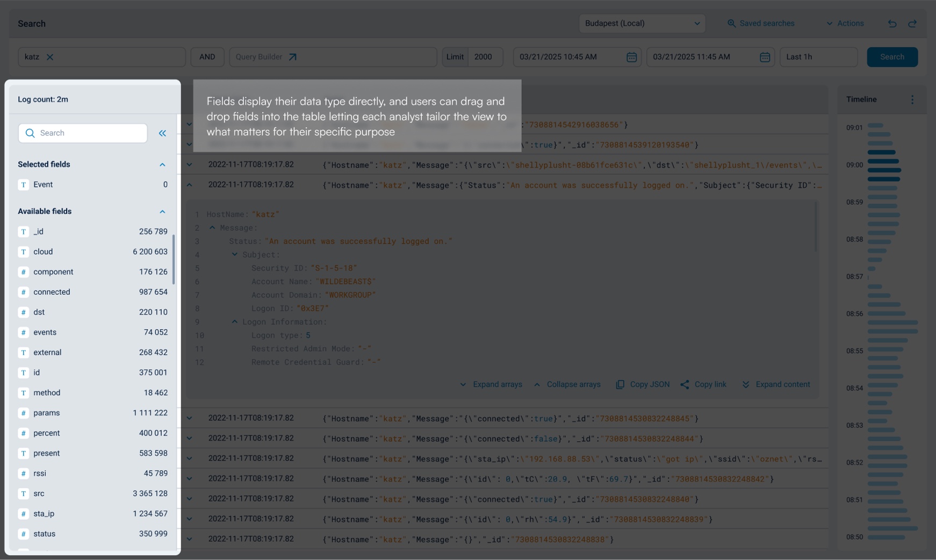Select the id field with 375 001

tap(93, 373)
